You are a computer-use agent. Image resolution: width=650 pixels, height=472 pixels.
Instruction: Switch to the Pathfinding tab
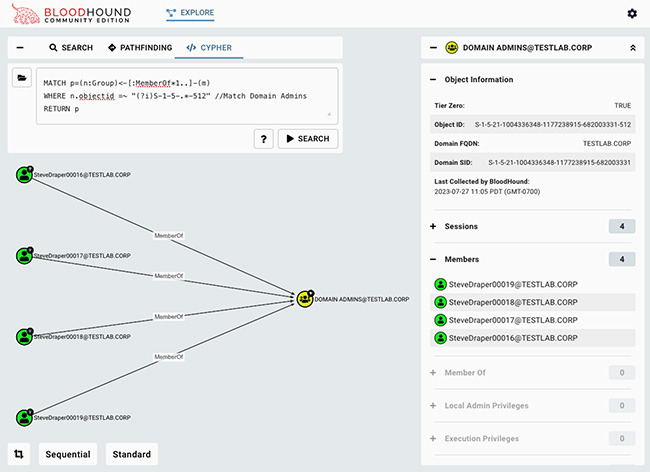141,47
